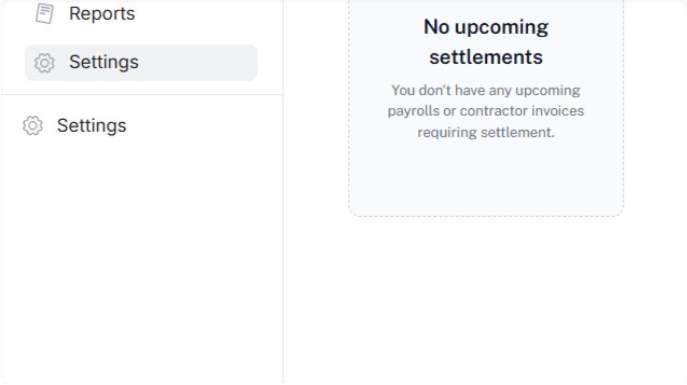Click the highlighted Settings row right of its label
This screenshot has width=687, height=385.
(x=197, y=63)
